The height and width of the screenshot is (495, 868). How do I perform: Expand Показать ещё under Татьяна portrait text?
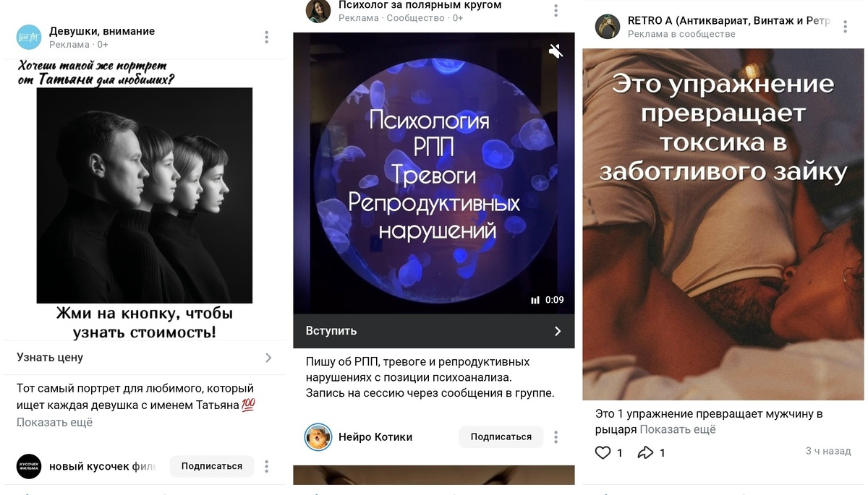tap(55, 422)
